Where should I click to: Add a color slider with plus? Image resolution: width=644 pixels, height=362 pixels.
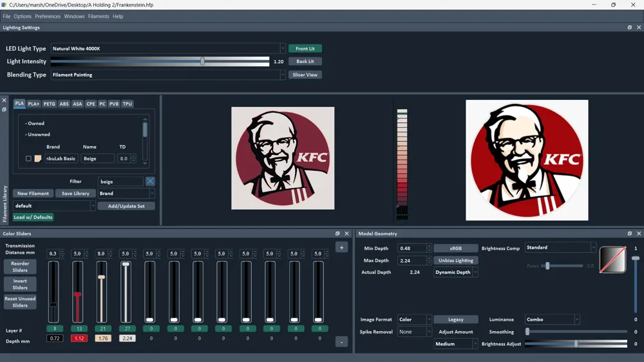pyautogui.click(x=342, y=247)
